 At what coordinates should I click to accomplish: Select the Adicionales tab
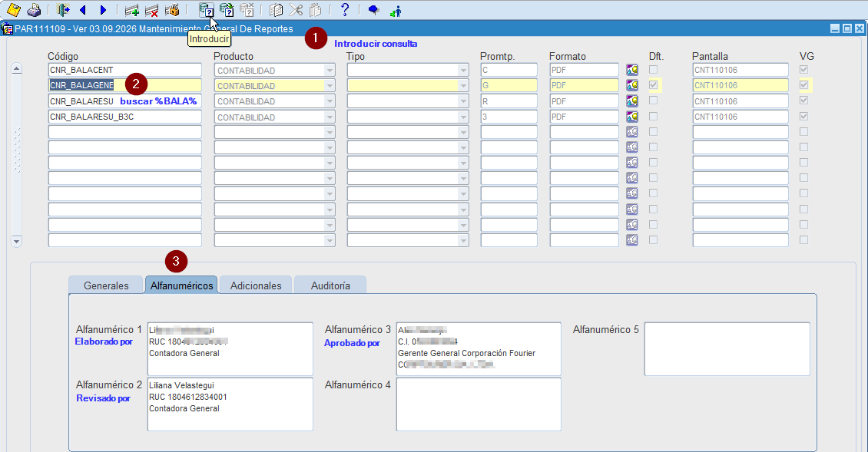coord(256,285)
